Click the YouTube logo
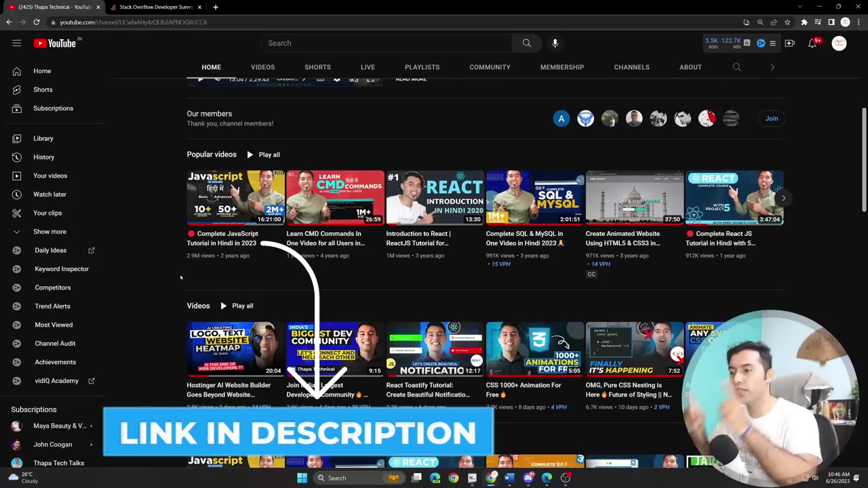The height and width of the screenshot is (488, 868). click(x=55, y=43)
